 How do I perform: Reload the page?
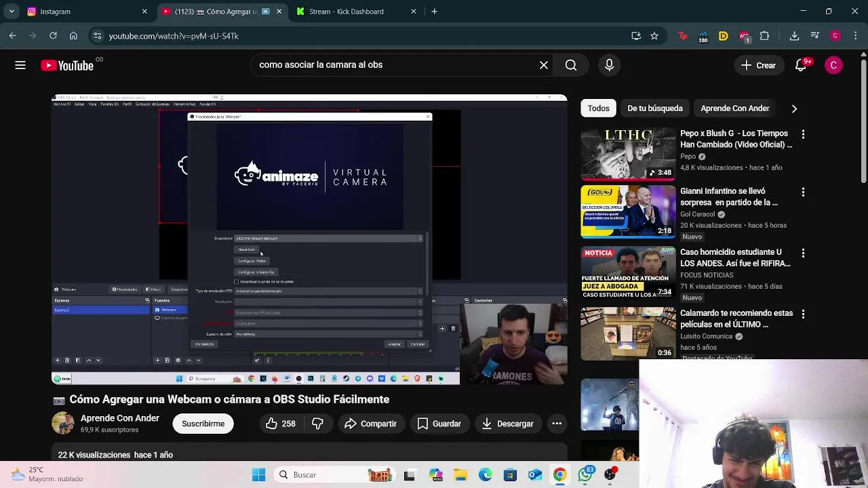tap(53, 36)
